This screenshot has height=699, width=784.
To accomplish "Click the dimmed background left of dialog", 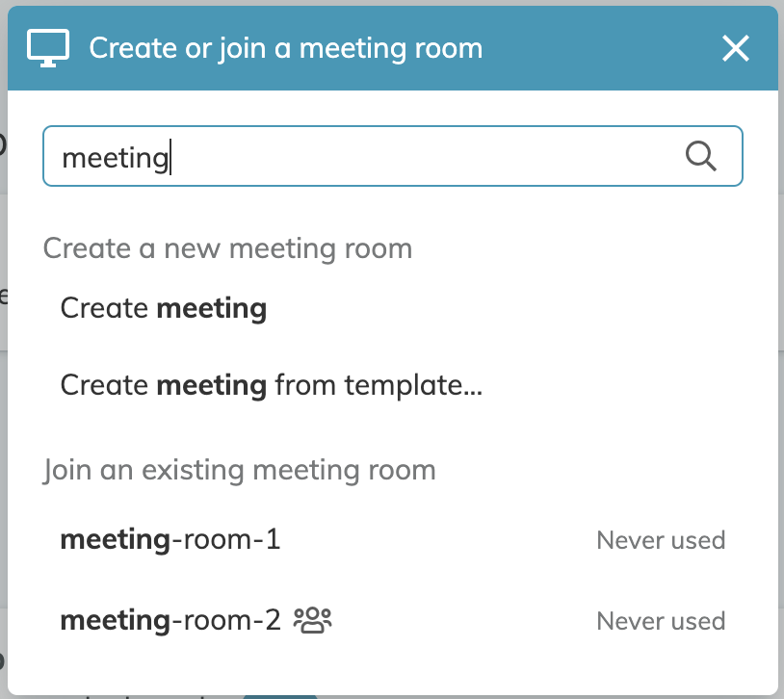I will tap(3, 350).
